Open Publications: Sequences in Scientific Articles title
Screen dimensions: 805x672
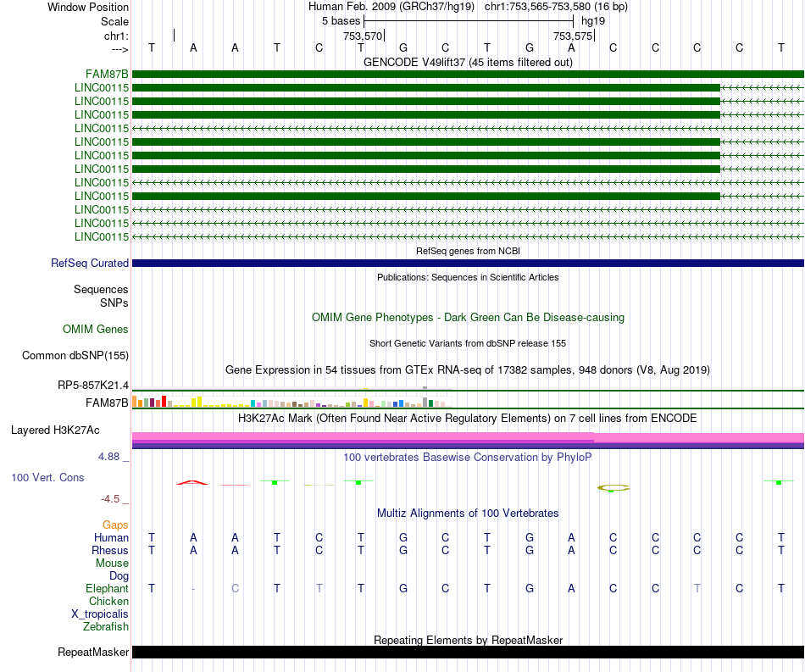(468, 277)
